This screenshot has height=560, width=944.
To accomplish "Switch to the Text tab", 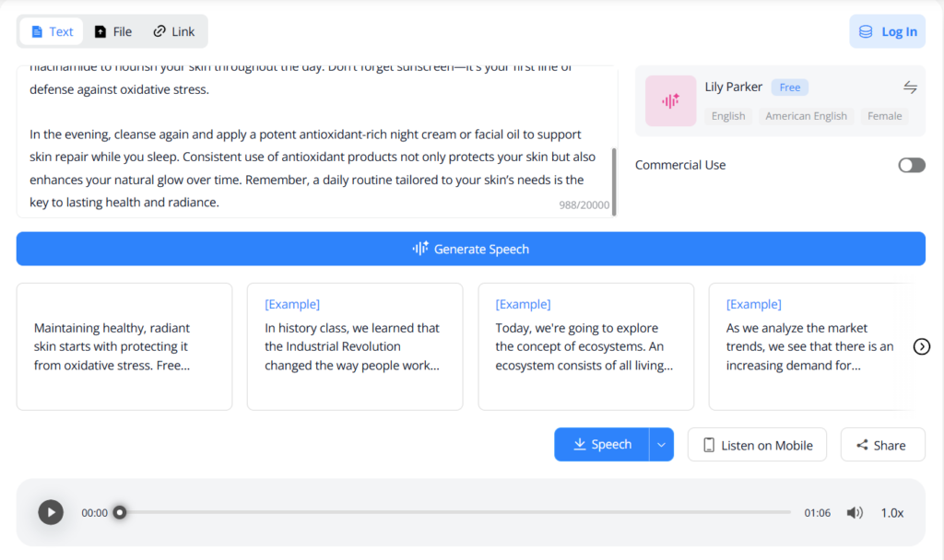I will pos(51,30).
